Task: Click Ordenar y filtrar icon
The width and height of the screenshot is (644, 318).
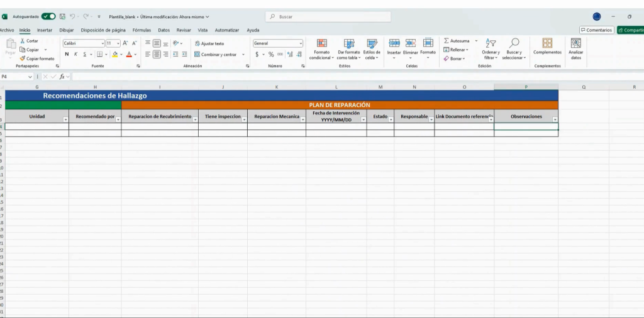Action: click(x=491, y=43)
